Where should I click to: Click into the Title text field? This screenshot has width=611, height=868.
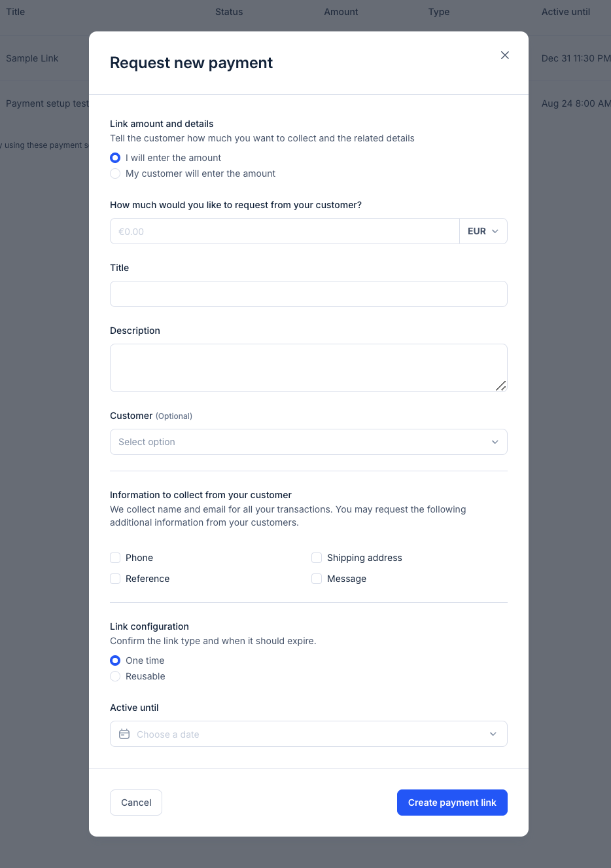pyautogui.click(x=309, y=294)
